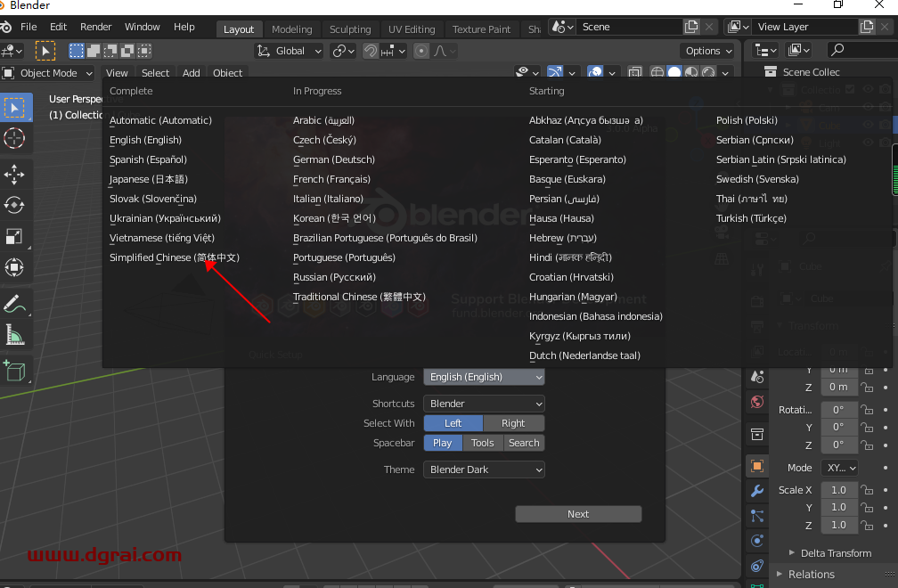Lock the Scale X value
The height and width of the screenshot is (588, 898).
[x=868, y=490]
